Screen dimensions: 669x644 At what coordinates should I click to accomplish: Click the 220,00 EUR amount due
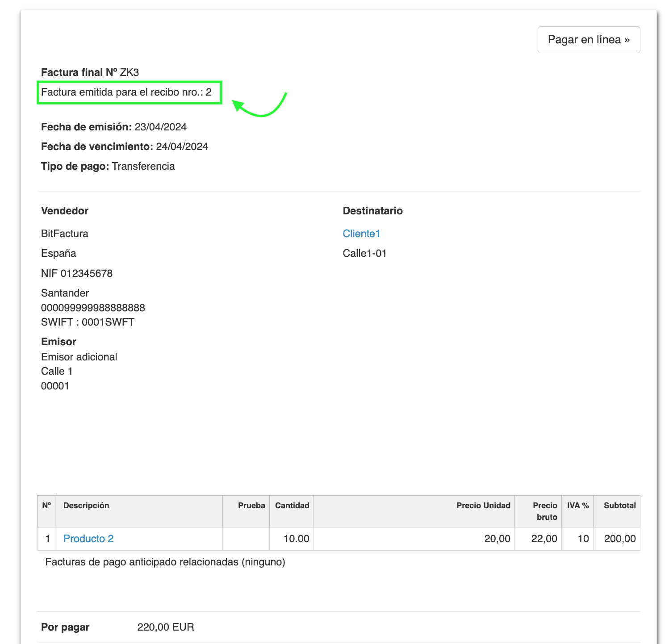[x=166, y=627]
